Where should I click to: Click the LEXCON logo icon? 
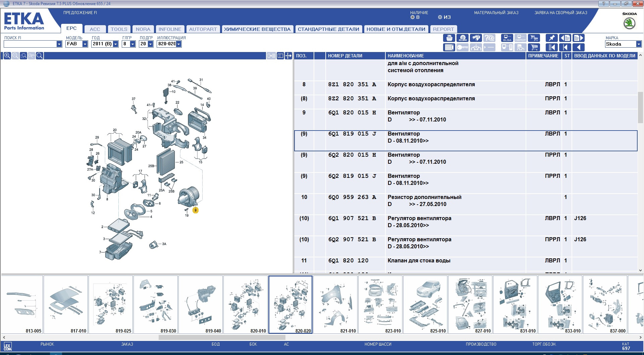[x=7, y=347]
